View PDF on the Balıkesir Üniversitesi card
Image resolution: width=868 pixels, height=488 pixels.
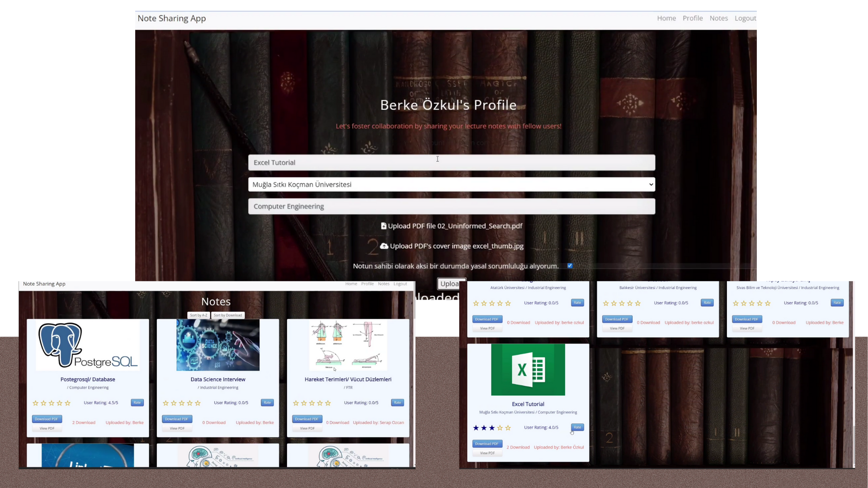617,328
